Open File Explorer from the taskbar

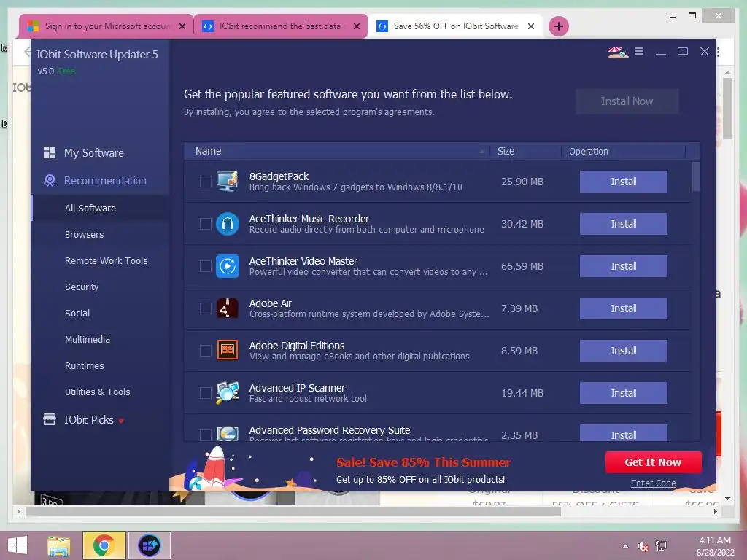pos(58,545)
